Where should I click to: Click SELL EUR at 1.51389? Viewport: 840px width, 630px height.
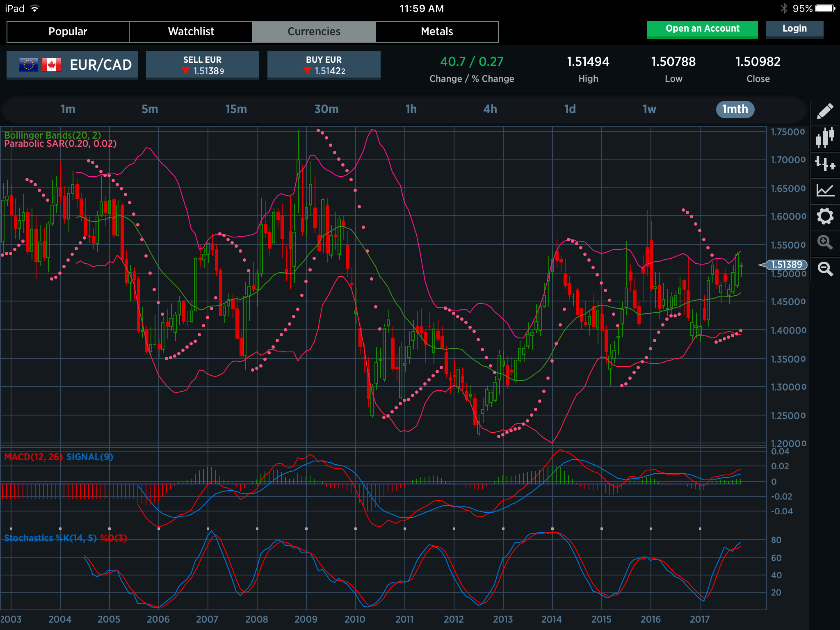click(203, 65)
